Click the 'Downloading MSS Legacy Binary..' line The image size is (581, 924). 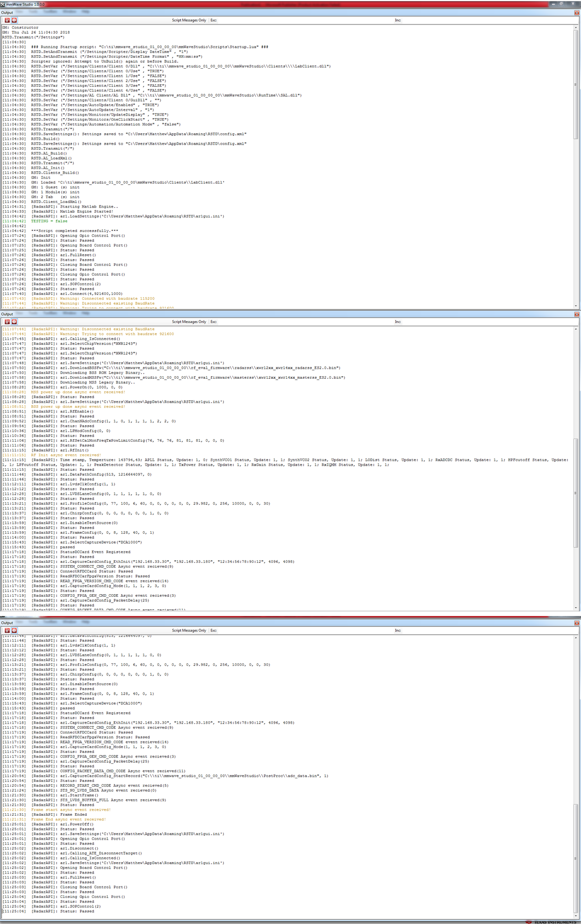point(70,382)
